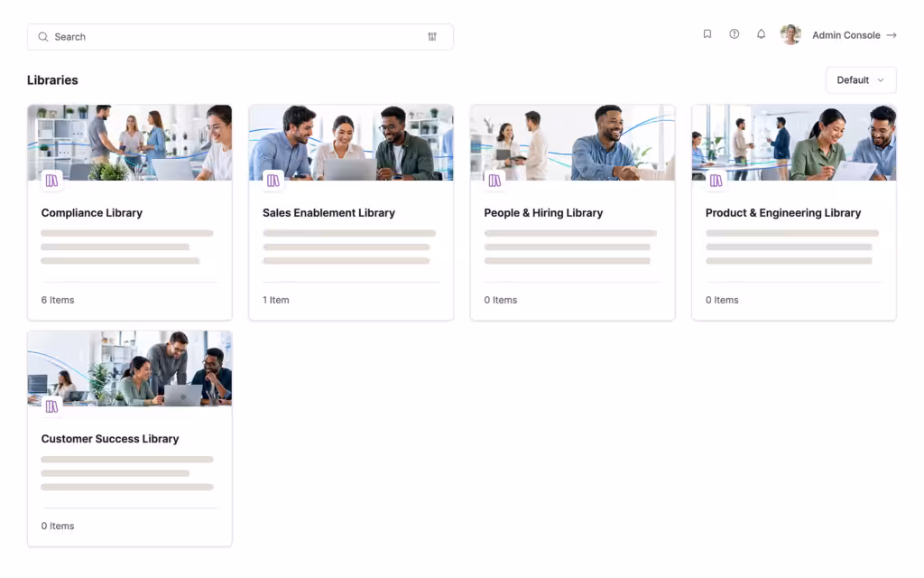Image resolution: width=924 pixels, height=578 pixels.
Task: Open the People & Hiring Library cover image
Action: 573,143
